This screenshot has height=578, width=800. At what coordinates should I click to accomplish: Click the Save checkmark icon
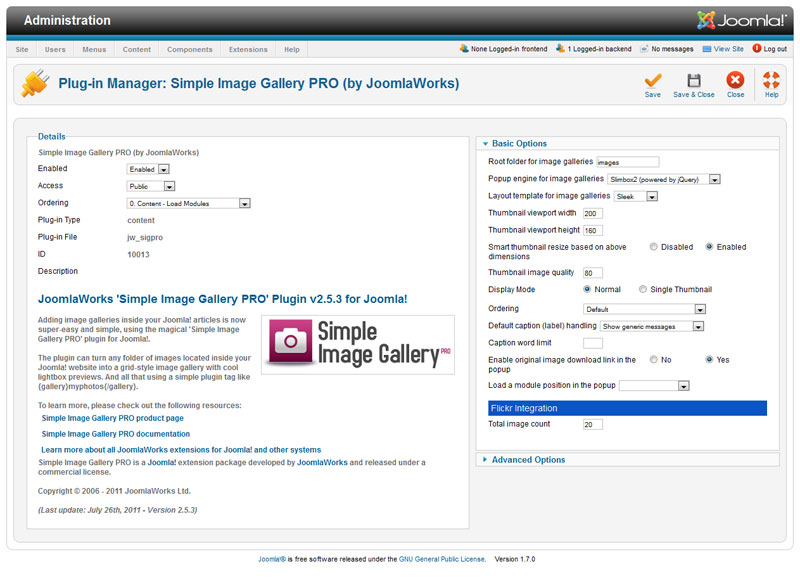653,81
